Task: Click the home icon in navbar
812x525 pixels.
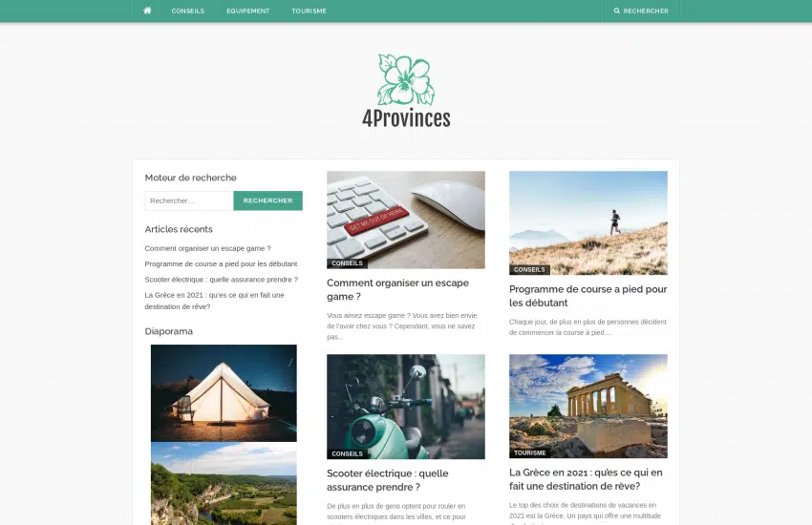Action: click(147, 10)
